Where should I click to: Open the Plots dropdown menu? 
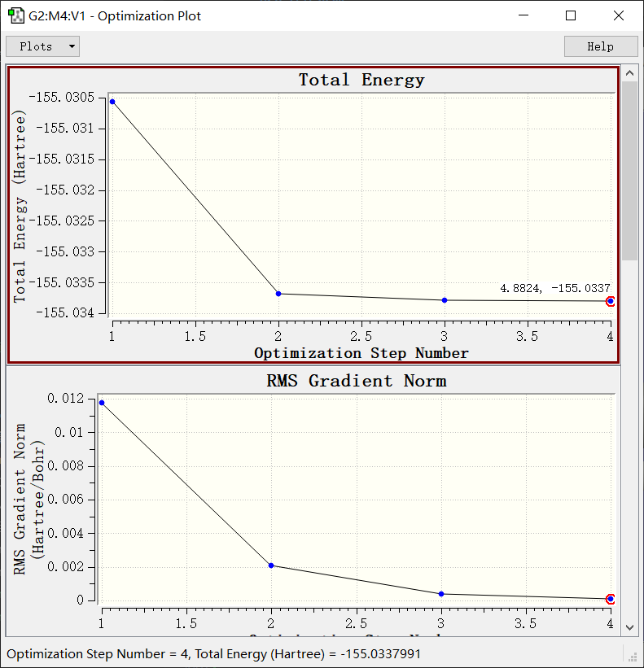(x=42, y=46)
